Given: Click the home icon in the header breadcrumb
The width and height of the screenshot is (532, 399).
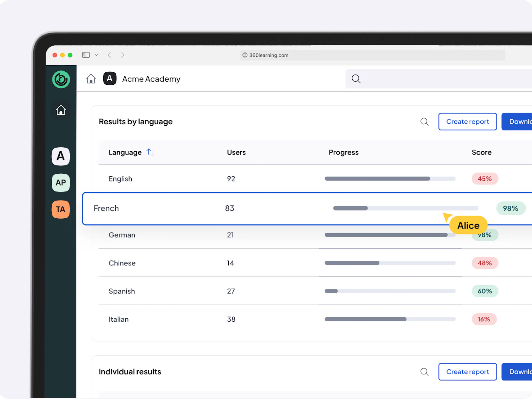Looking at the screenshot, I should coord(91,79).
